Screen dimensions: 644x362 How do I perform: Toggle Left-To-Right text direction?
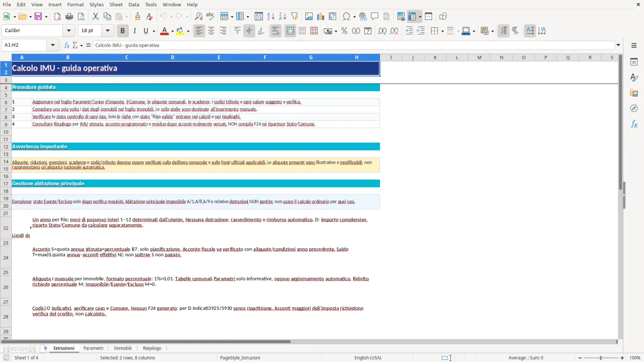coord(503,31)
